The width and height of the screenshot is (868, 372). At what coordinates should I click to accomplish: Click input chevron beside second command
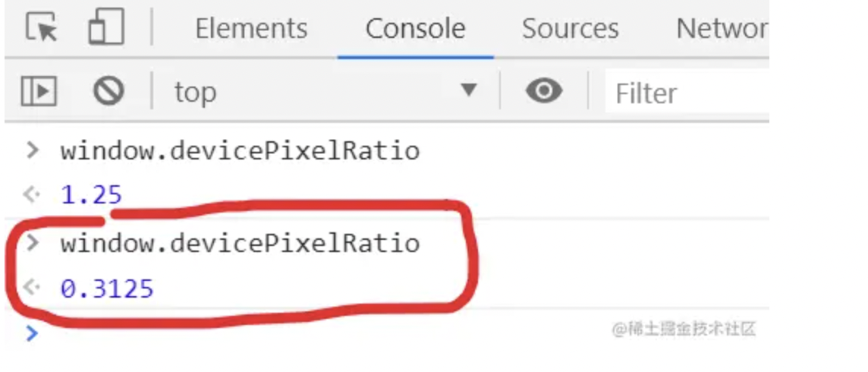coord(32,243)
